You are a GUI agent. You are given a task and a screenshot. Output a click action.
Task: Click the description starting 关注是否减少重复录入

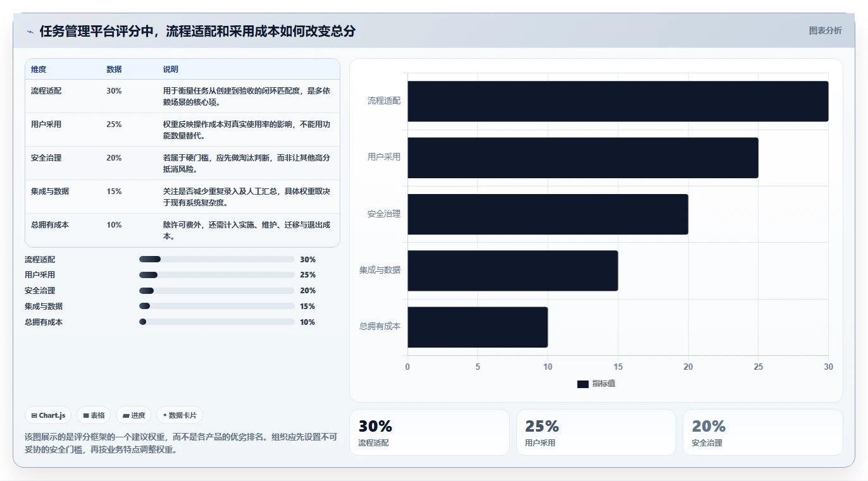(247, 197)
